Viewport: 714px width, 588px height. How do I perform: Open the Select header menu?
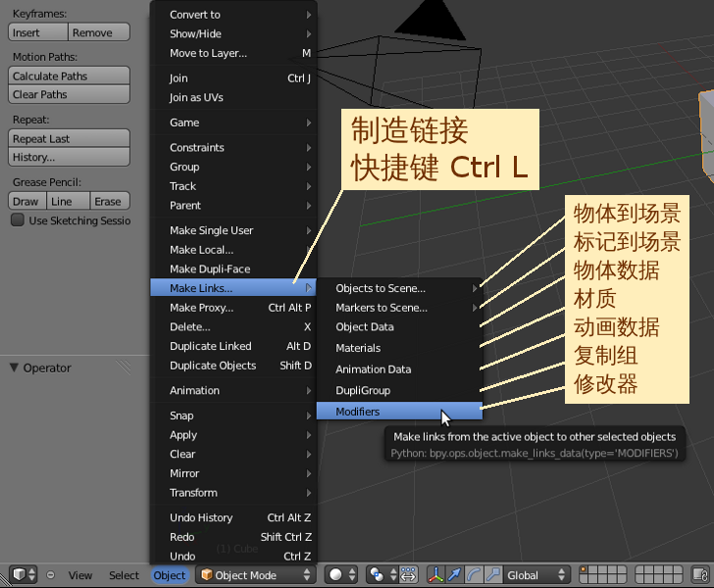124,575
